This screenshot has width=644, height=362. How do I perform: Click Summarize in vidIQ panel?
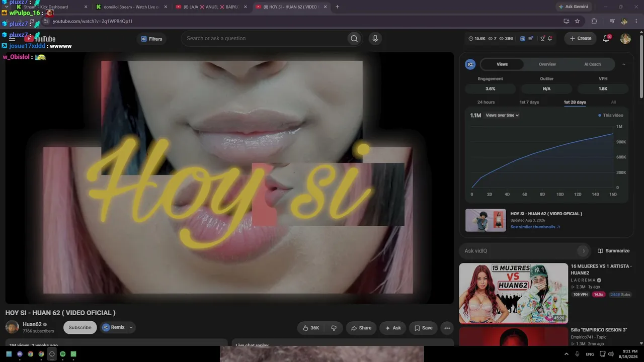[614, 251]
